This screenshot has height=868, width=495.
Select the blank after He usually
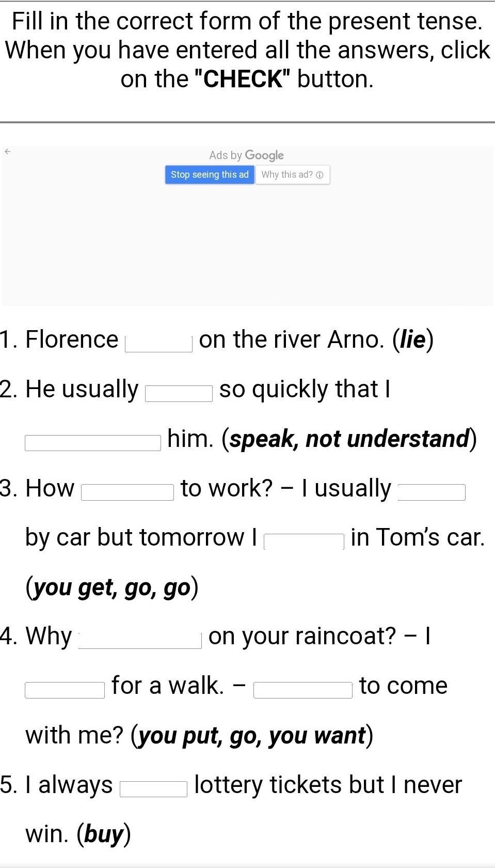click(179, 393)
